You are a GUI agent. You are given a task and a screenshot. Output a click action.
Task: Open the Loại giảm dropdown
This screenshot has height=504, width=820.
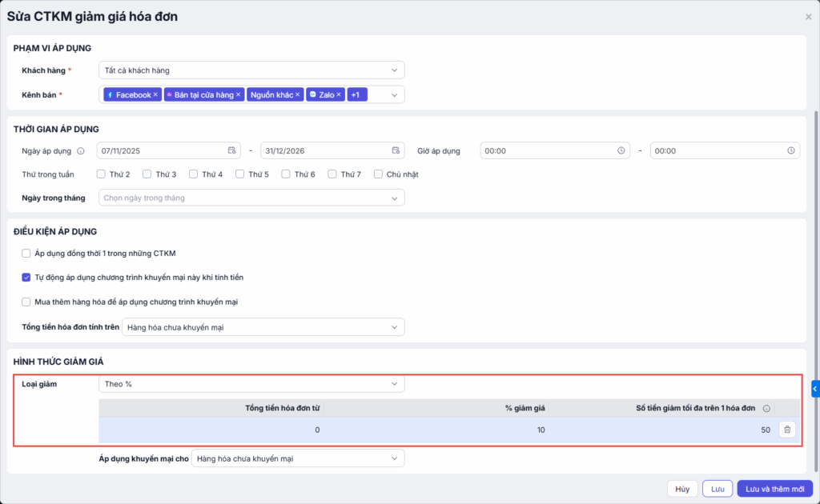251,384
